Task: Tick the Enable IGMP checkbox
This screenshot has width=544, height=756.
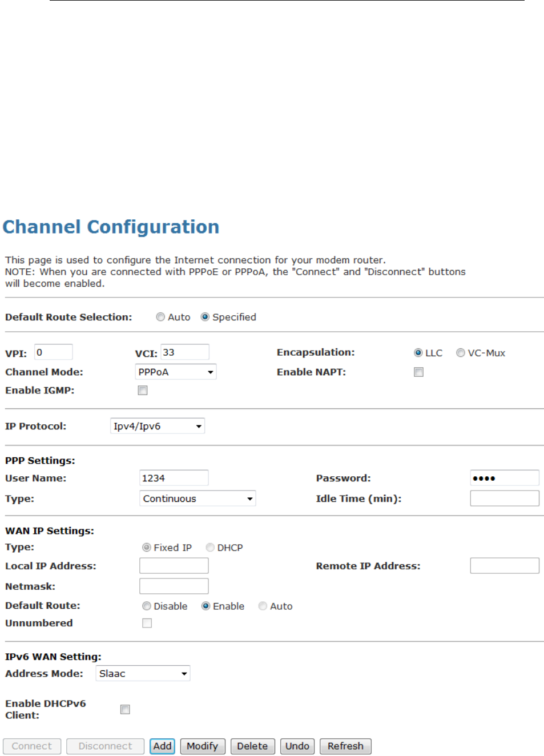Action: pyautogui.click(x=143, y=391)
